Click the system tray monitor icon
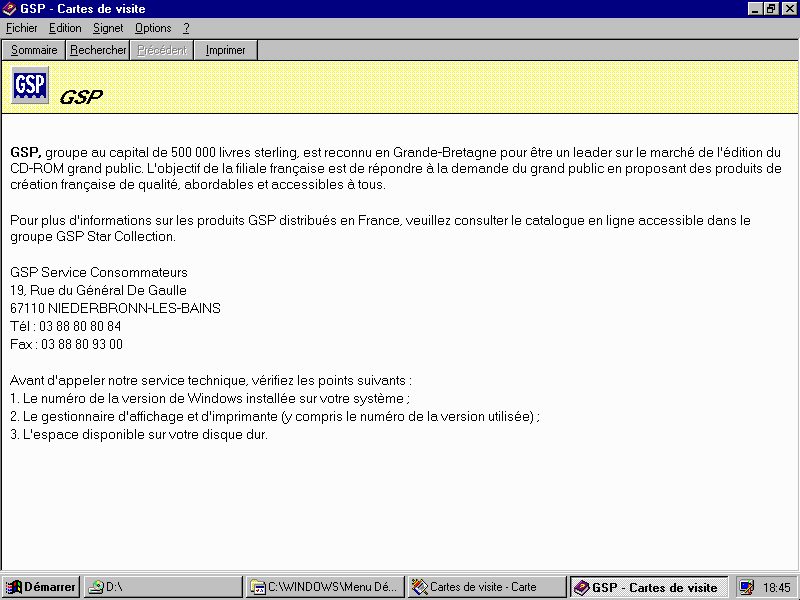Screen dimensions: 800x600 (x=746, y=587)
